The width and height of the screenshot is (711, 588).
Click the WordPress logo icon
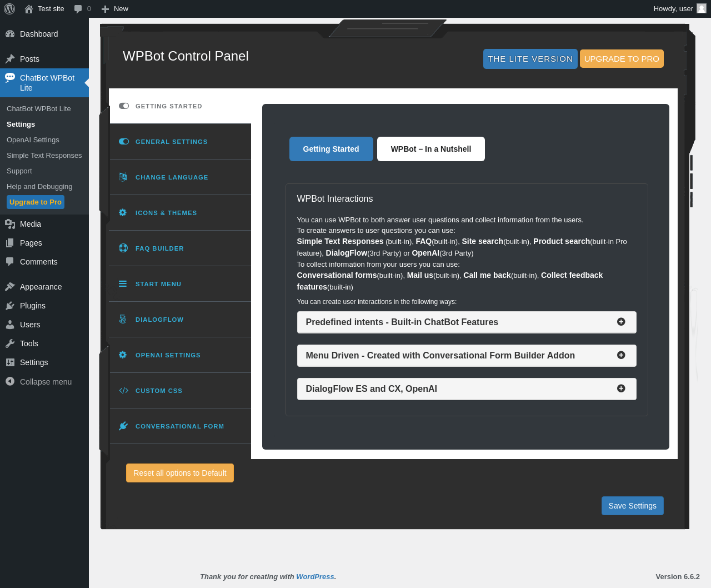tap(9, 9)
